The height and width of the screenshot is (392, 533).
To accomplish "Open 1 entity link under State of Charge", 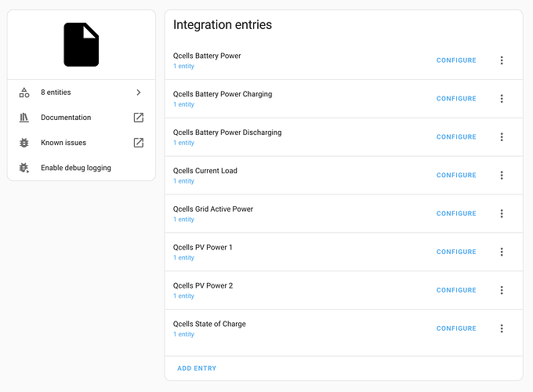I will click(x=183, y=335).
